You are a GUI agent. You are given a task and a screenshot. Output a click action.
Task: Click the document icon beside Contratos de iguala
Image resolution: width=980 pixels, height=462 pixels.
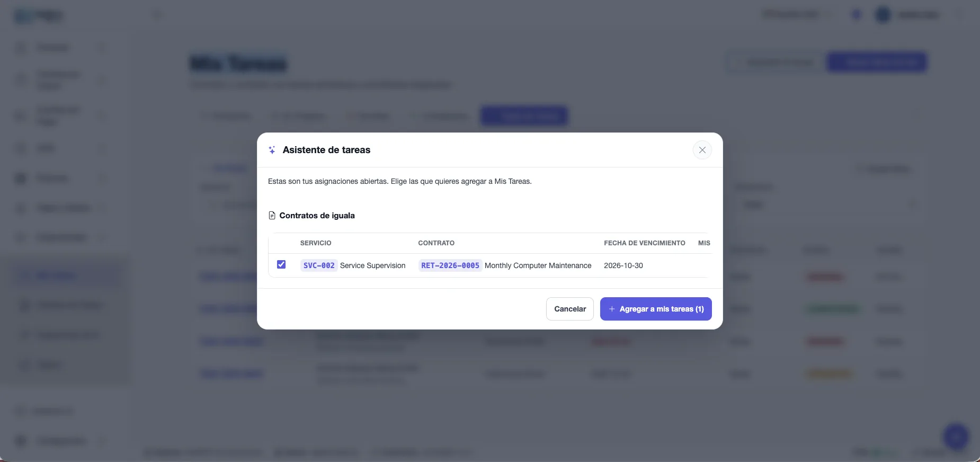coord(272,216)
